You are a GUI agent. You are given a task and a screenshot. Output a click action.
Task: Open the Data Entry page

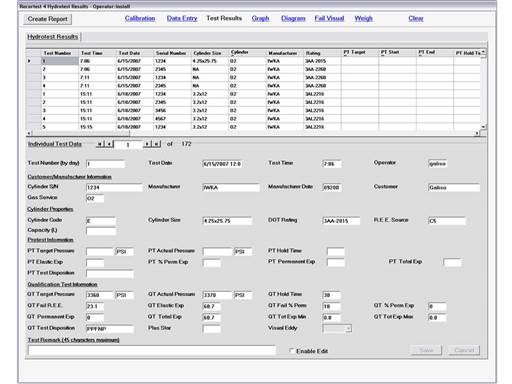[x=182, y=18]
